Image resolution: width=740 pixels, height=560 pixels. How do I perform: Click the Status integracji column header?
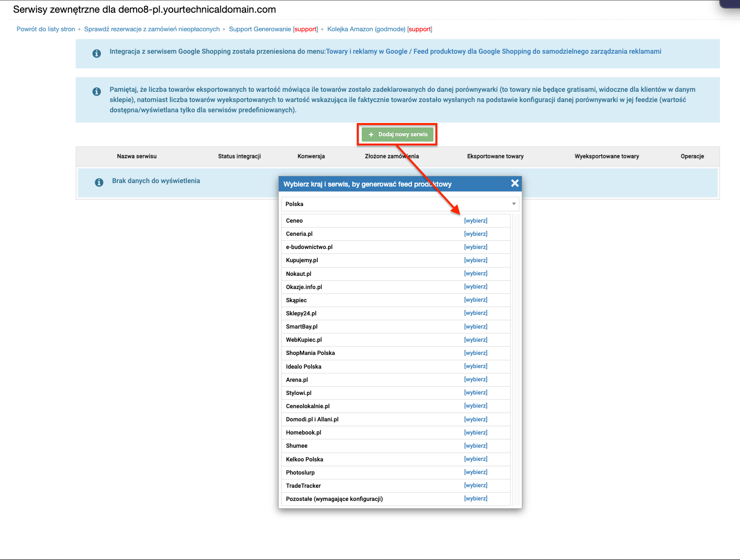coord(239,156)
